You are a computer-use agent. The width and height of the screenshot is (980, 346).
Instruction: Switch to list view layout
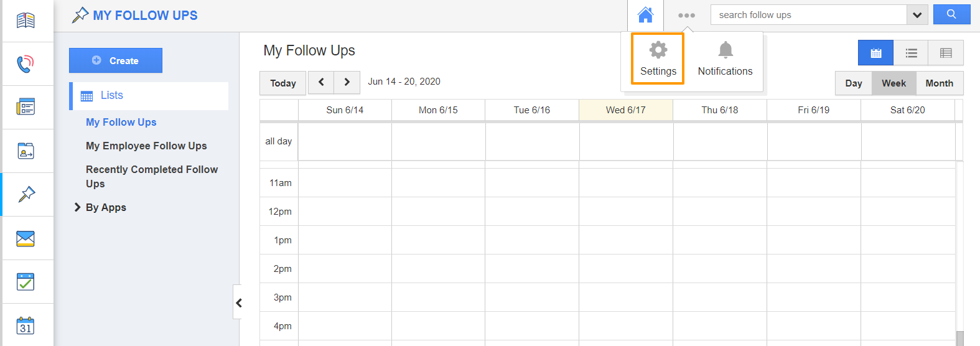pyautogui.click(x=911, y=53)
